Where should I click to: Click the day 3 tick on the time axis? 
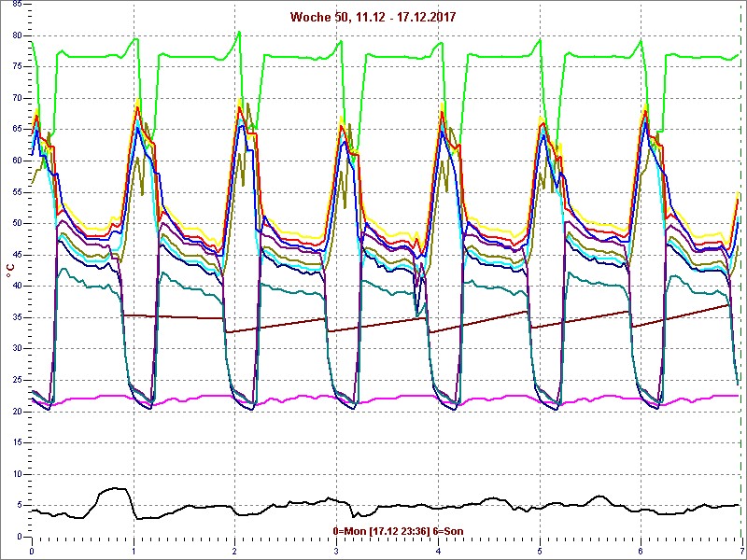click(x=336, y=552)
